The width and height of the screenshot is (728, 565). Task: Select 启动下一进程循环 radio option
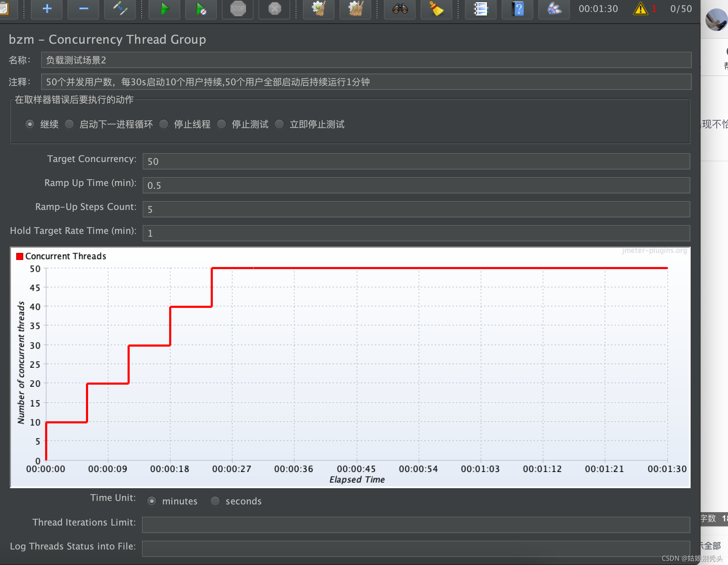69,124
